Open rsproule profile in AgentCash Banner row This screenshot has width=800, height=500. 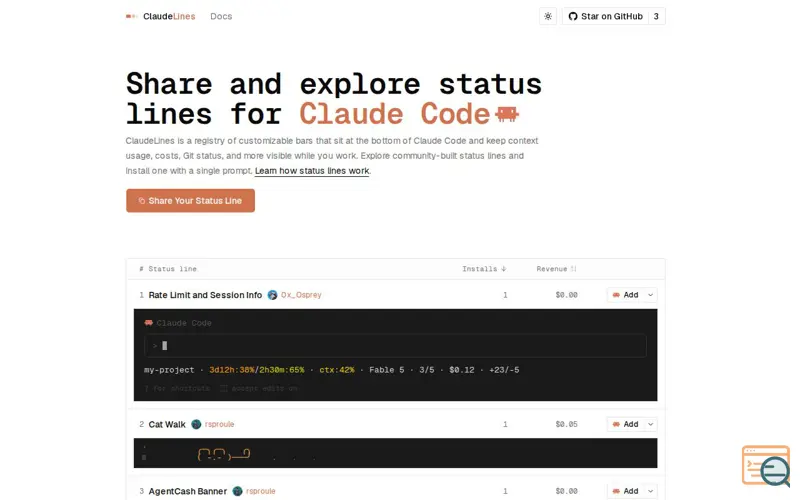coord(261,491)
